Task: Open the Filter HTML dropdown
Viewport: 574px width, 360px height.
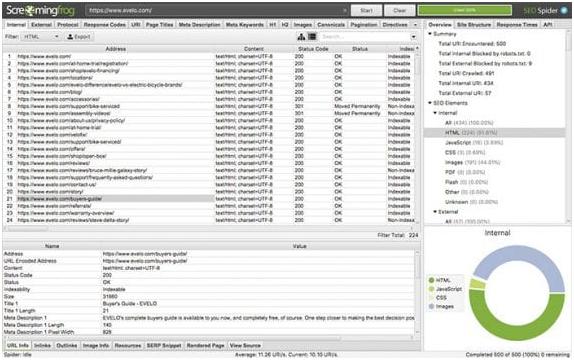Action: pos(41,37)
